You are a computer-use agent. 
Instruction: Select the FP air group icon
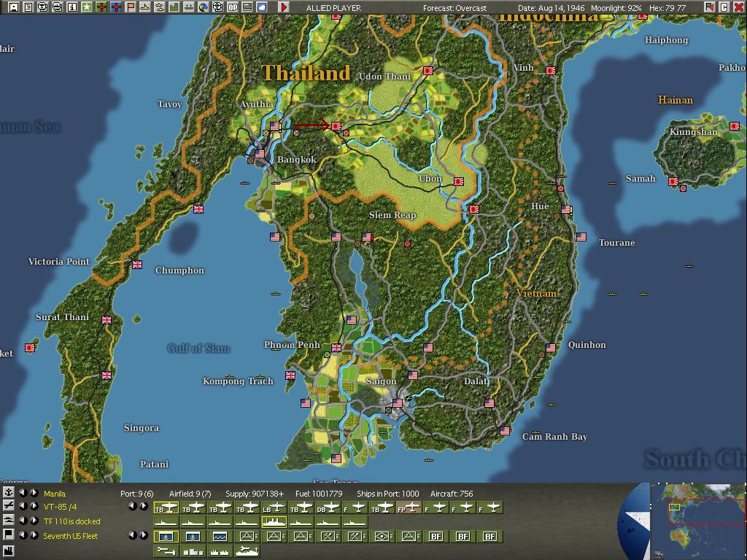[x=409, y=508]
